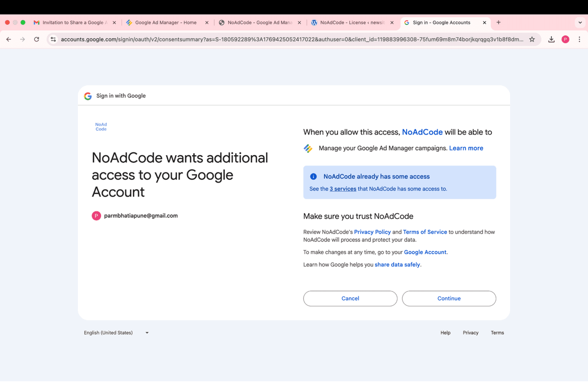Open Chrome downloads via the download icon
The height and width of the screenshot is (382, 588).
[551, 39]
